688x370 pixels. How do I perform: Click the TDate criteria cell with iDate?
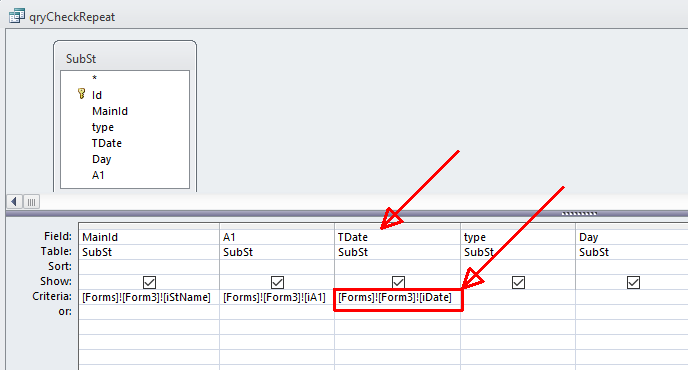(x=398, y=298)
